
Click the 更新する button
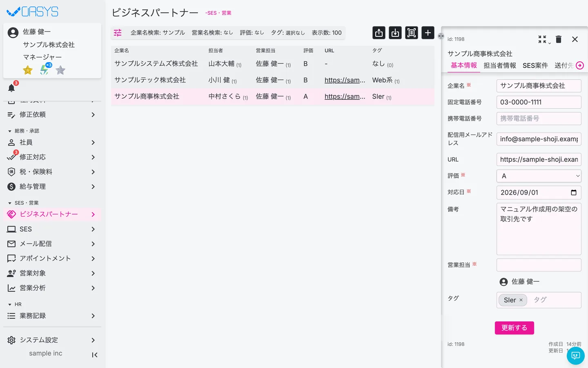click(x=514, y=328)
